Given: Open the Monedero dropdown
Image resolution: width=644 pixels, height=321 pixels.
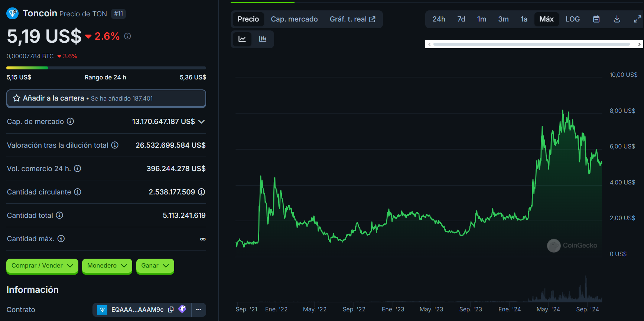Looking at the screenshot, I should click(107, 266).
